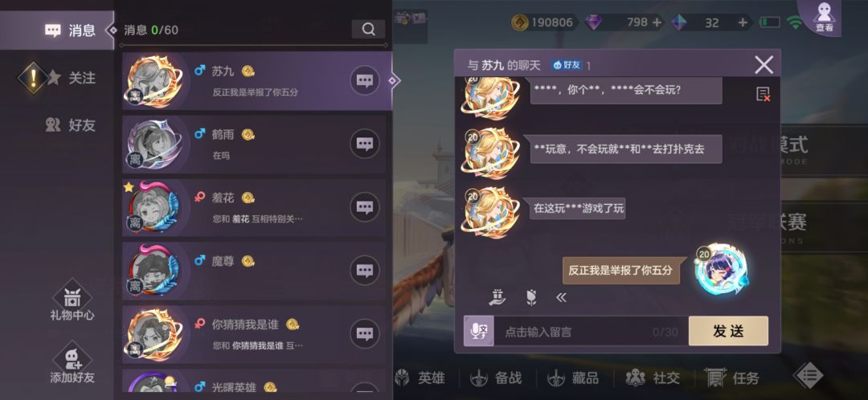Screen dimensions: 868x400
Task: Click the 发送 send button
Action: coord(728,331)
